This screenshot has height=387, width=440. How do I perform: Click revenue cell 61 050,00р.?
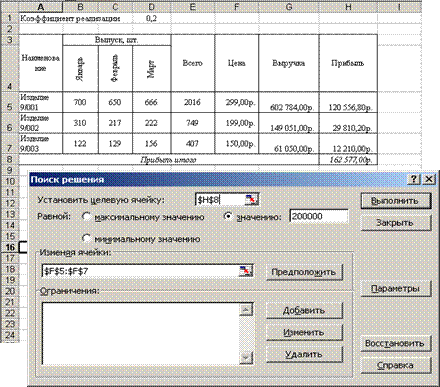(289, 143)
